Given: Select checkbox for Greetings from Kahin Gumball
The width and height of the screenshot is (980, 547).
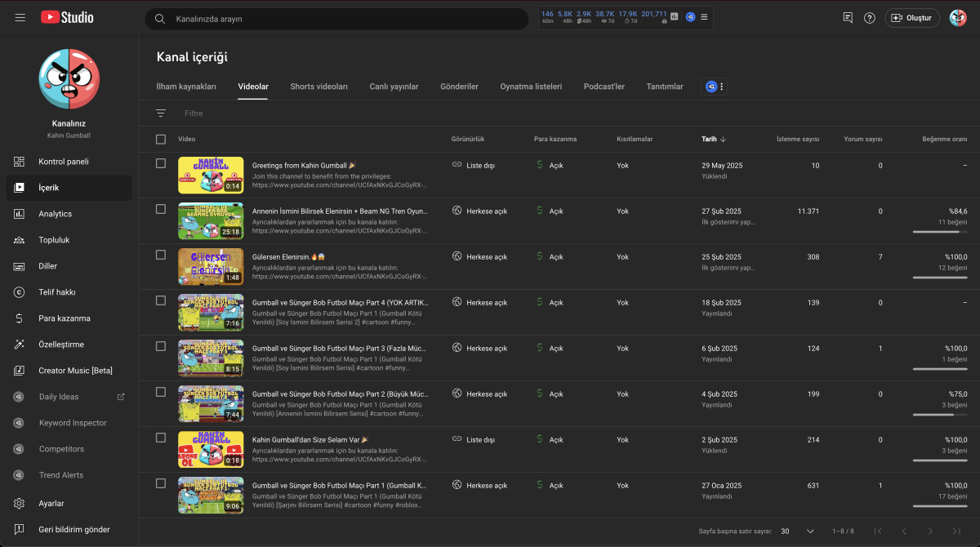Looking at the screenshot, I should pyautogui.click(x=161, y=163).
